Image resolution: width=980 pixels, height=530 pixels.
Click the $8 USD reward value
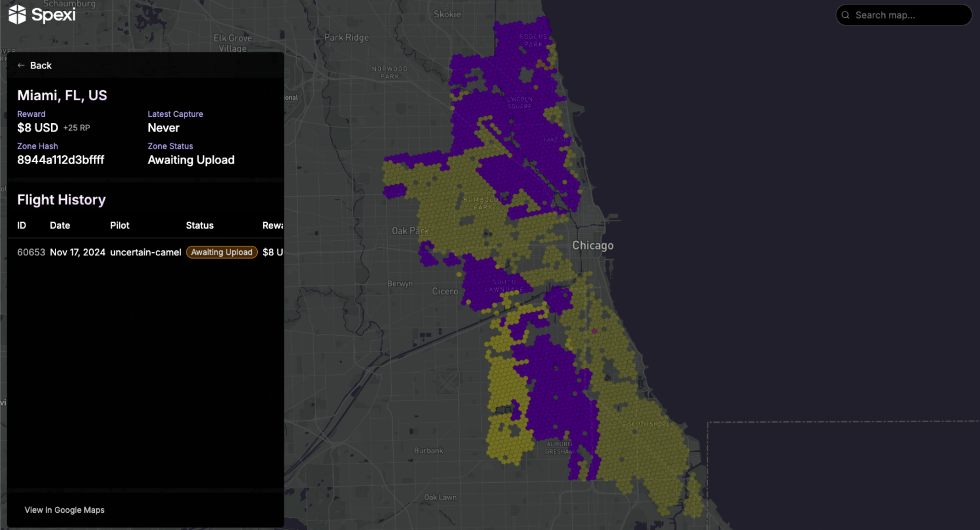coord(37,128)
